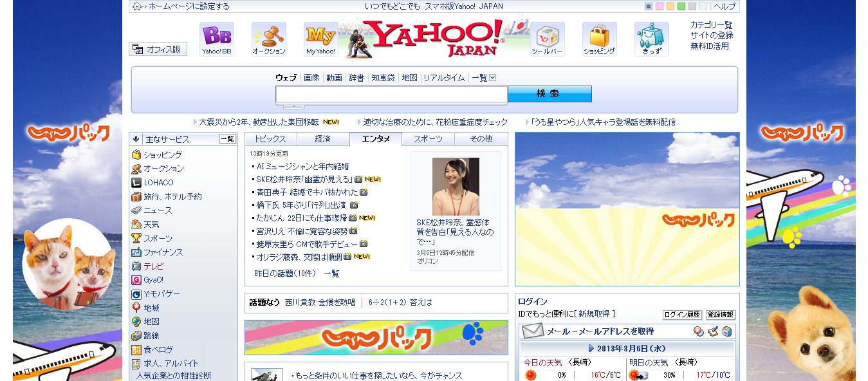Select the gray theme color swatch
Viewport: 868px width, 381px height.
[692, 6]
